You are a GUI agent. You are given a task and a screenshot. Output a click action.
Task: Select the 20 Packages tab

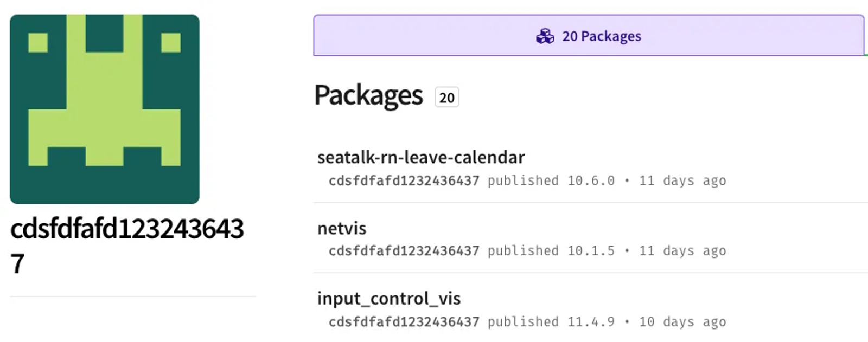click(x=588, y=36)
